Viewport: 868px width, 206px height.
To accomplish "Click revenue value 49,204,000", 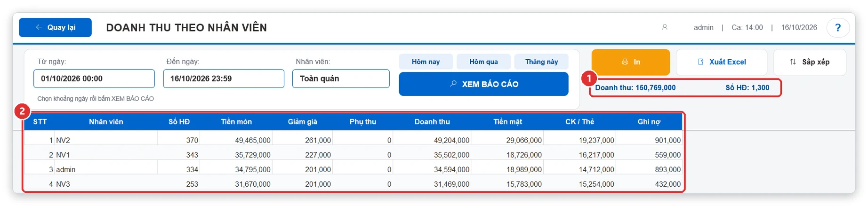I will [451, 140].
